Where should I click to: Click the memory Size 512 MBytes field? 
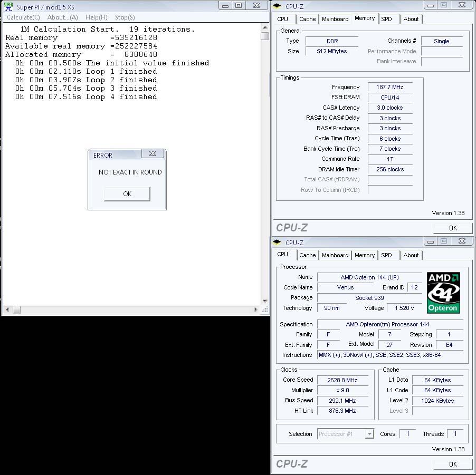point(331,51)
